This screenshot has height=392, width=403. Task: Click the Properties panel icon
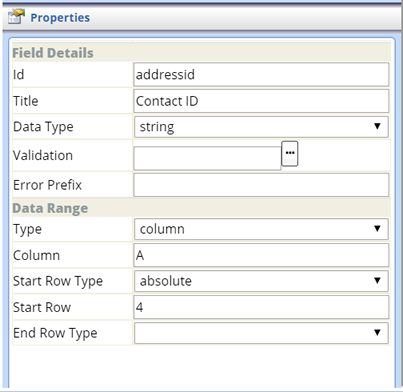pyautogui.click(x=16, y=17)
